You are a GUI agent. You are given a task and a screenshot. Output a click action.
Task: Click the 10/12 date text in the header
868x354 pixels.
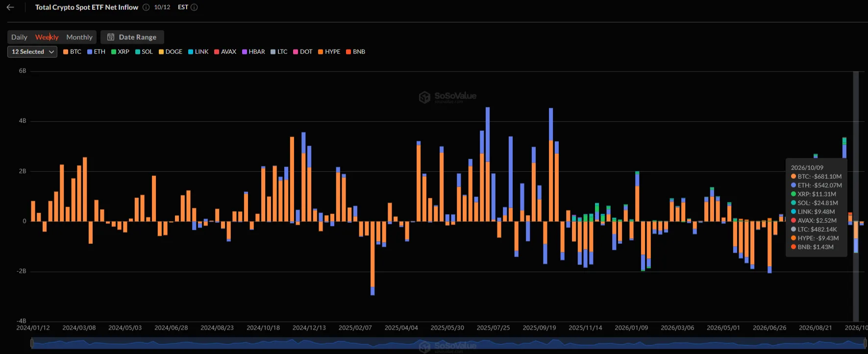[x=162, y=7]
